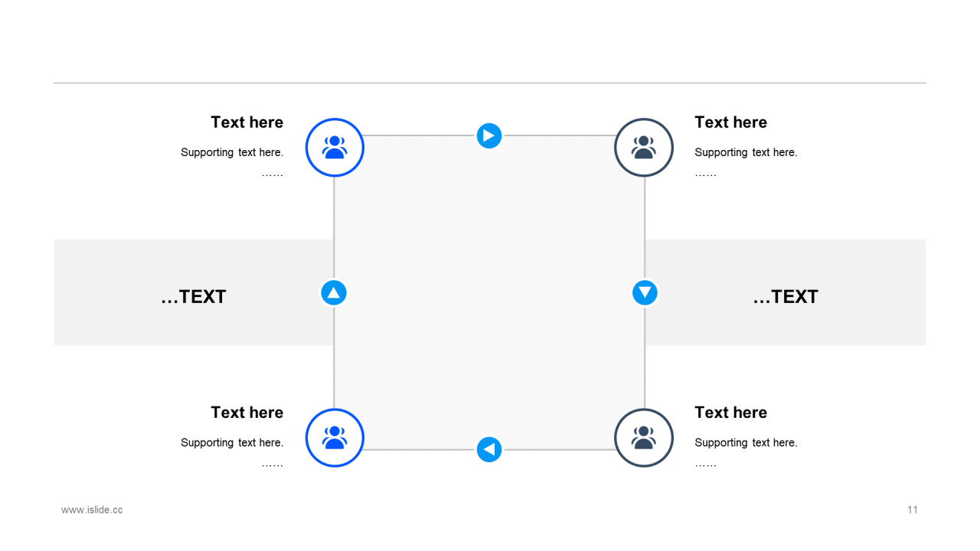Viewport: 980px width, 551px height.
Task: Click the slide number 11
Action: click(913, 510)
